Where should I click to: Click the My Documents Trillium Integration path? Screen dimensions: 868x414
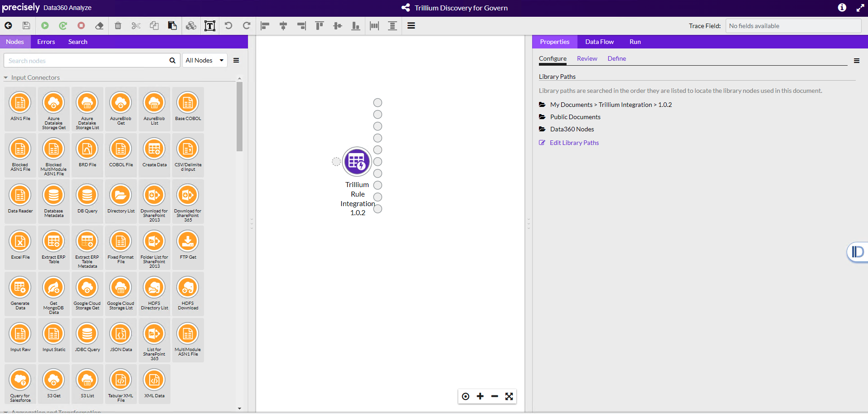click(611, 105)
